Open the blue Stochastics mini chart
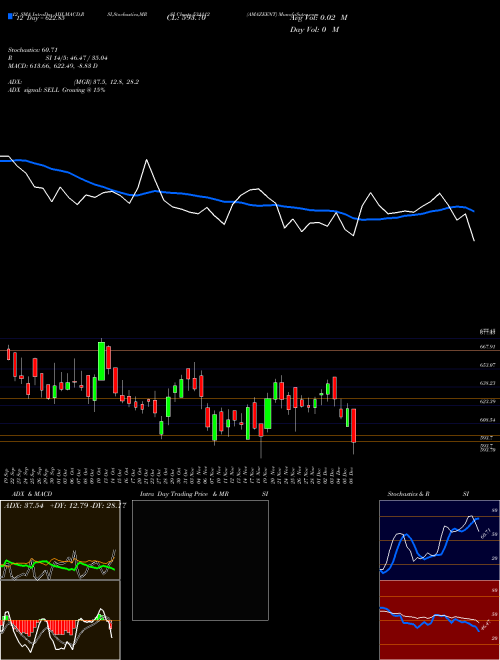 pyautogui.click(x=439, y=540)
